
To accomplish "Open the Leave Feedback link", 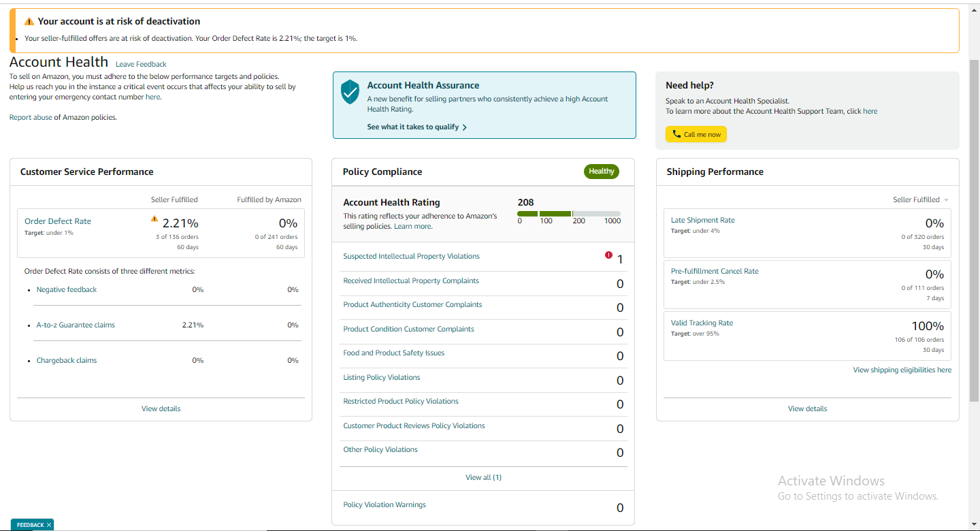I will 141,64.
